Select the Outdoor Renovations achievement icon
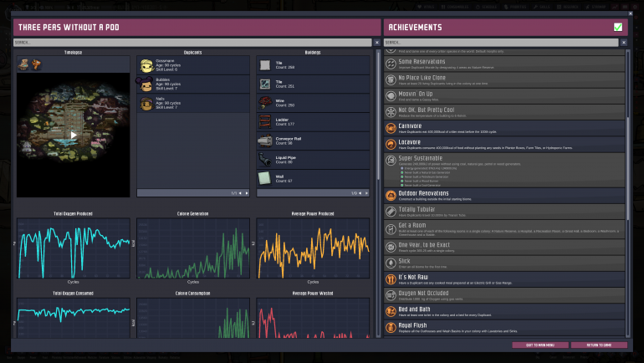 tap(391, 194)
